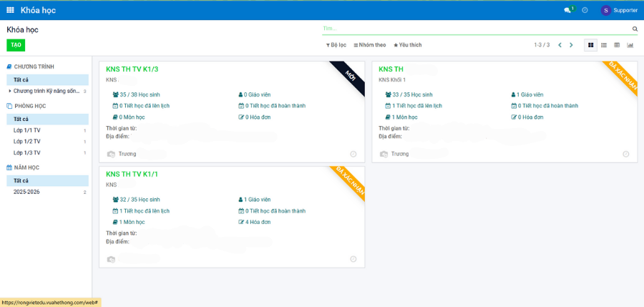Viewport: 644px width, 307px height.
Task: Open 4 Hóa đơn link on KNS TH TV K1/1
Action: 257,222
